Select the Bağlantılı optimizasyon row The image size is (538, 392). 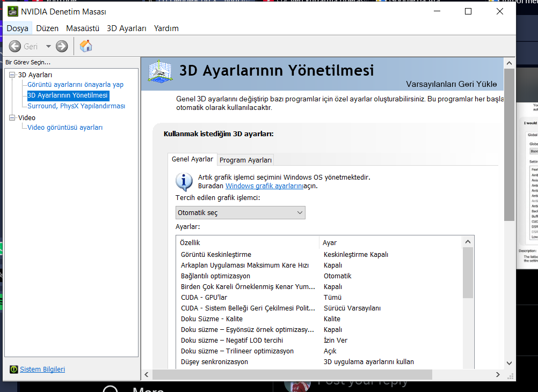[x=319, y=276]
